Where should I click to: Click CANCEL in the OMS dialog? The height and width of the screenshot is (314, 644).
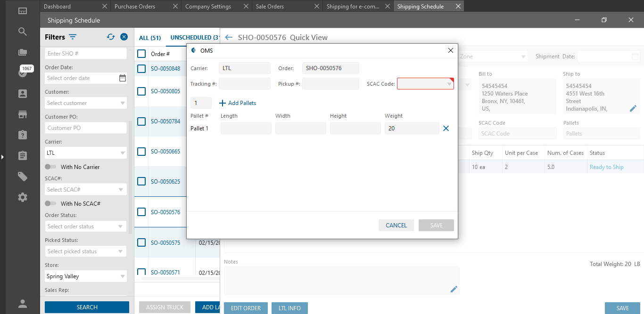pos(396,225)
